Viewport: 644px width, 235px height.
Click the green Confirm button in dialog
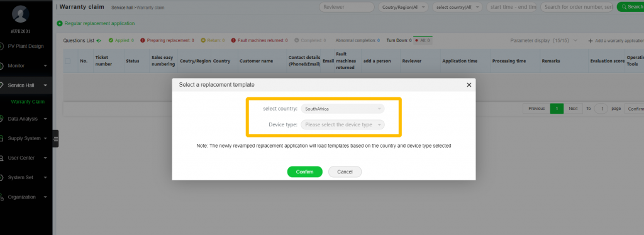(305, 172)
